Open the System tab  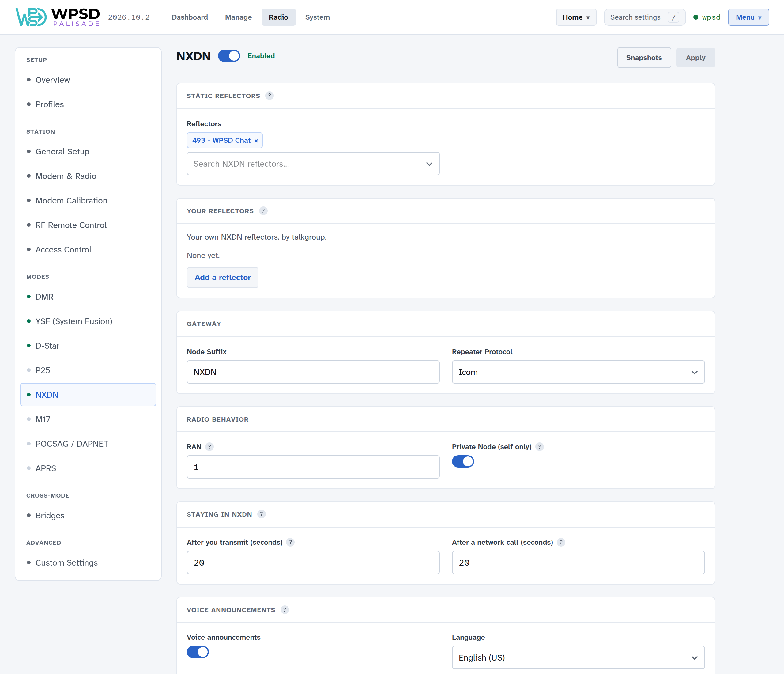coord(318,17)
